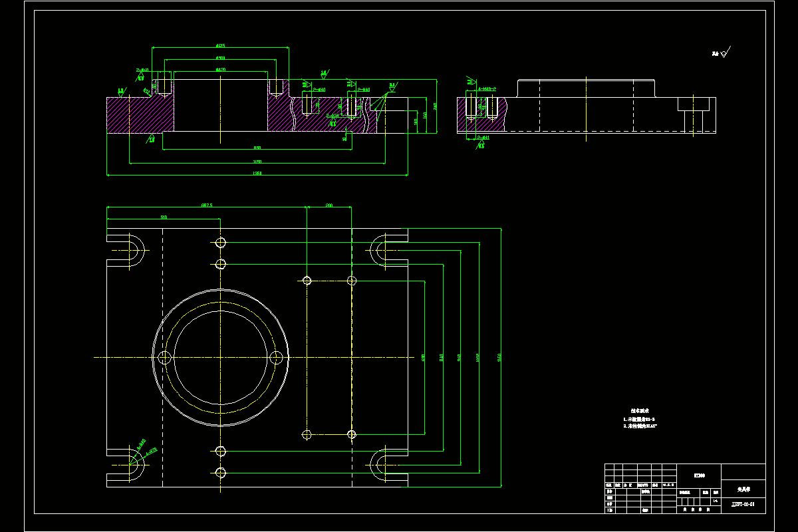The width and height of the screenshot is (798, 532).
Task: Select the 697.5 dimension text in plan view
Action: pyautogui.click(x=207, y=205)
